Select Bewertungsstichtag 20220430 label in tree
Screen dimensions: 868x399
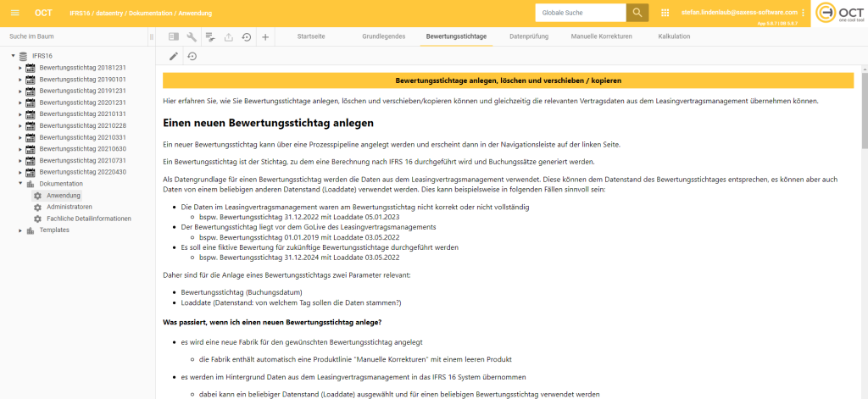click(x=83, y=172)
